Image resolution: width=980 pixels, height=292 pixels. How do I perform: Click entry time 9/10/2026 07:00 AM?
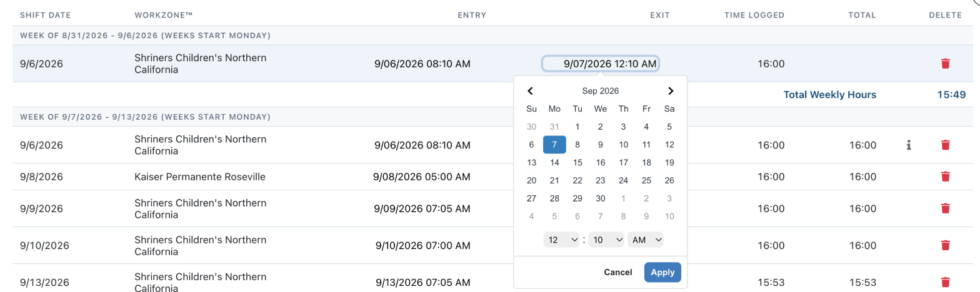[x=422, y=245]
